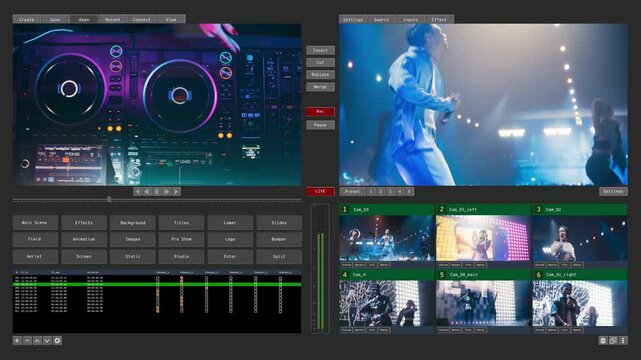Image resolution: width=641 pixels, height=360 pixels.
Task: Open the Settings tab above the program monitor
Action: click(x=353, y=19)
